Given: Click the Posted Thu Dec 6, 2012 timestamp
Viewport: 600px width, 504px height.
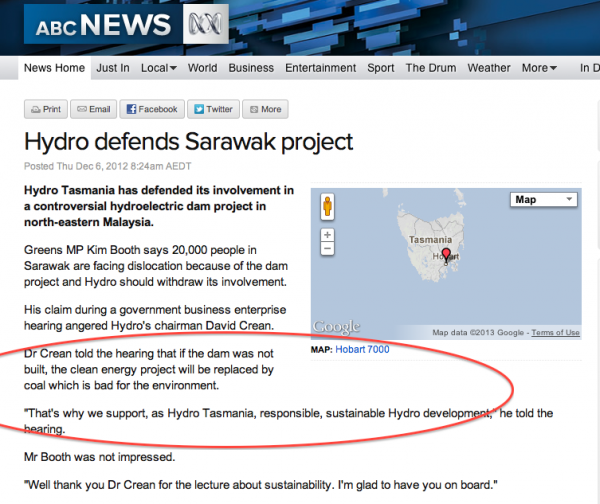Looking at the screenshot, I should pos(108,166).
